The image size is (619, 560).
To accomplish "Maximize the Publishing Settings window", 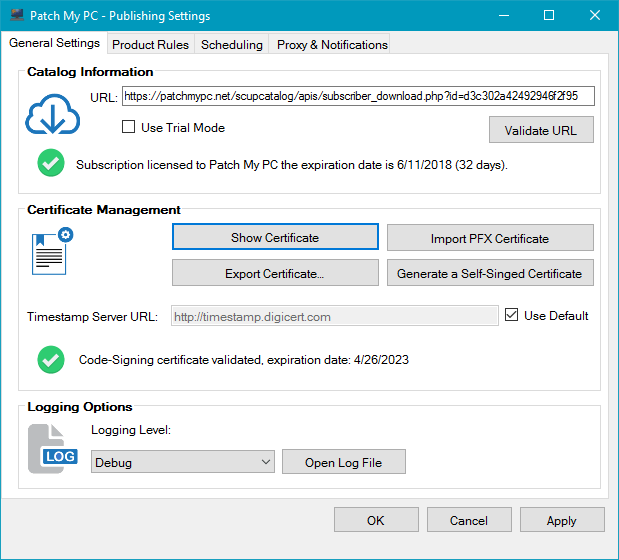I will [549, 15].
